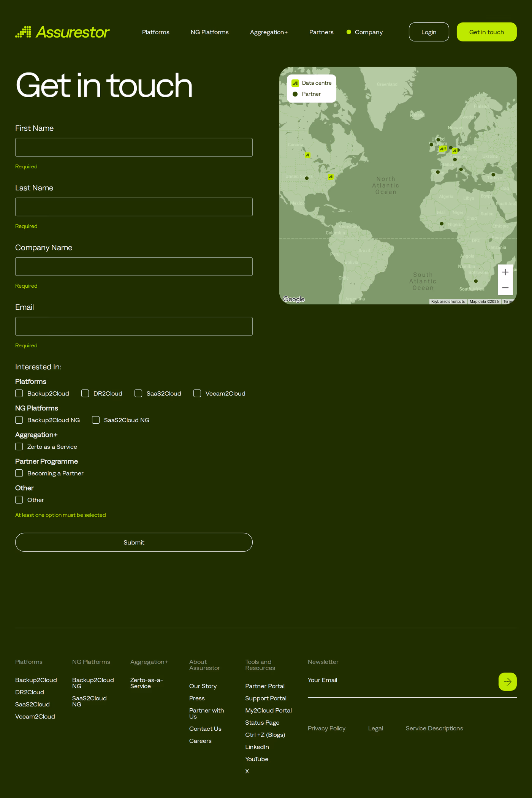Image resolution: width=532 pixels, height=798 pixels.
Task: Open the Our Story link
Action: 203,686
